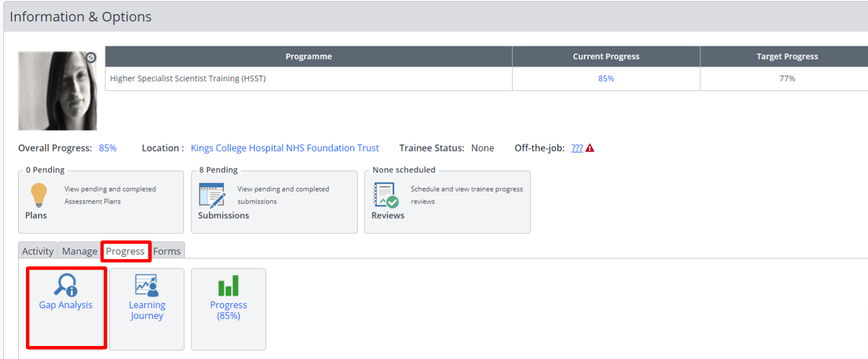Click the Trainee Status label
The width and height of the screenshot is (868, 359).
coord(432,148)
